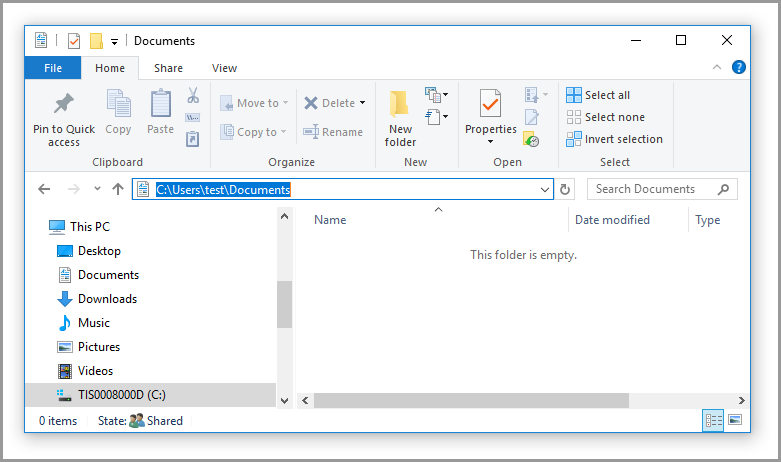Click the document system icon in title bar
The image size is (781, 462).
(x=41, y=40)
